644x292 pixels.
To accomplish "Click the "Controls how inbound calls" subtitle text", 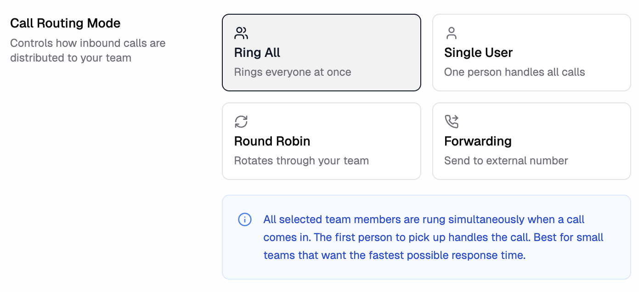I will pos(88,44).
